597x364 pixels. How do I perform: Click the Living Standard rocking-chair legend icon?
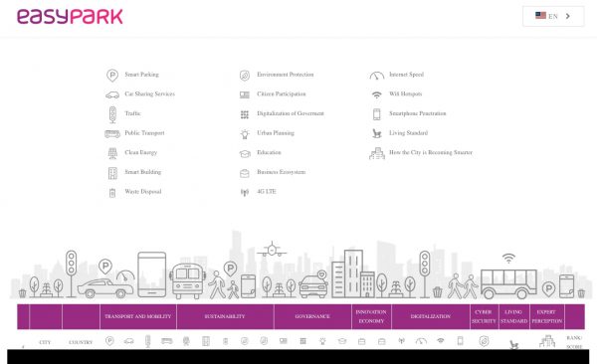point(376,133)
